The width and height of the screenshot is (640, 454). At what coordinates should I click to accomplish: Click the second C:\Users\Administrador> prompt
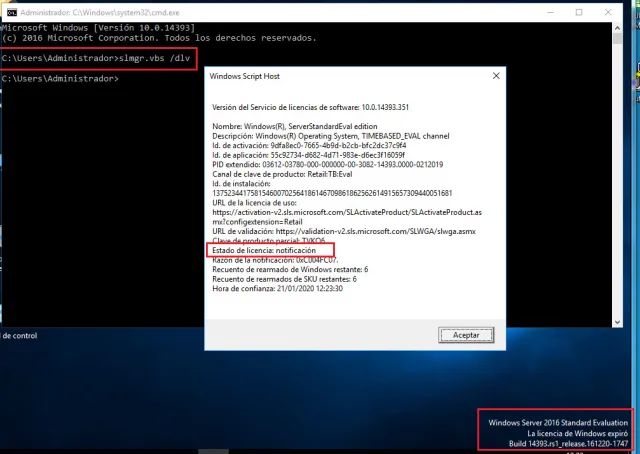(60, 78)
